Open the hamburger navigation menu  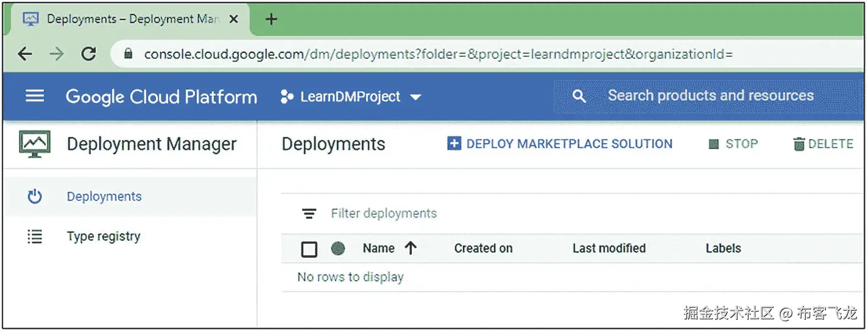(35, 96)
